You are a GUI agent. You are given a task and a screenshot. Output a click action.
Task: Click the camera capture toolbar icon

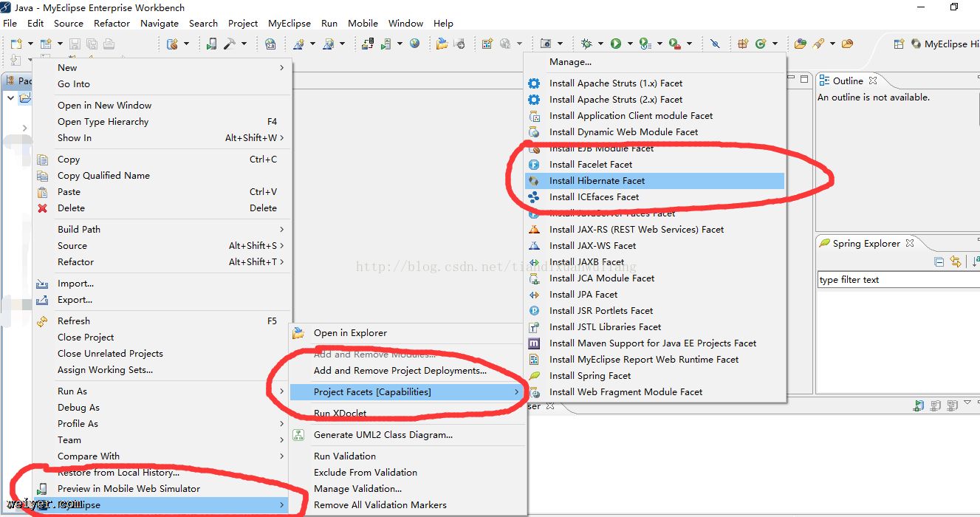pos(546,44)
